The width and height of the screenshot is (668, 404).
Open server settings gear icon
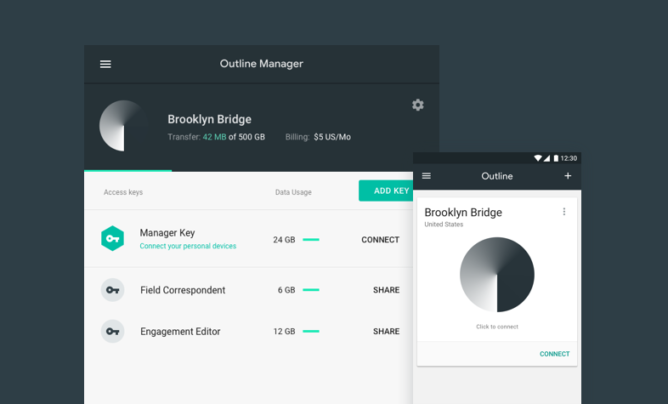417,105
